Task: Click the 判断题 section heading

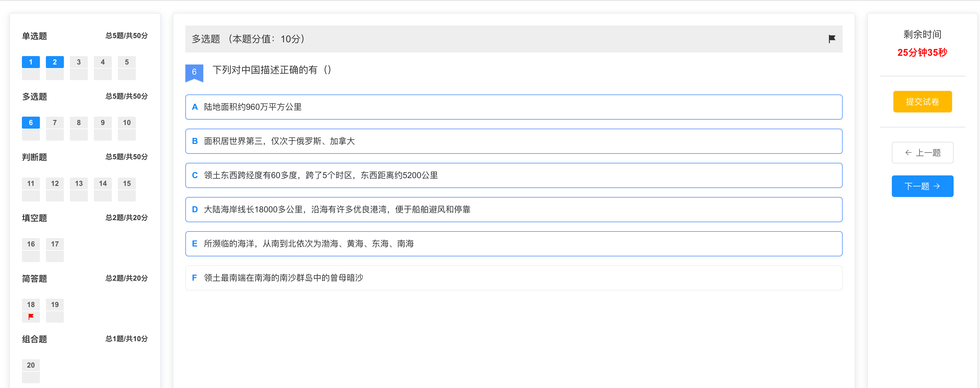Action: [34, 157]
